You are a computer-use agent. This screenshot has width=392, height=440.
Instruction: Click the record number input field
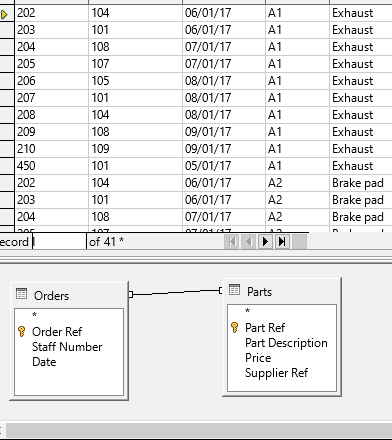pyautogui.click(x=59, y=242)
